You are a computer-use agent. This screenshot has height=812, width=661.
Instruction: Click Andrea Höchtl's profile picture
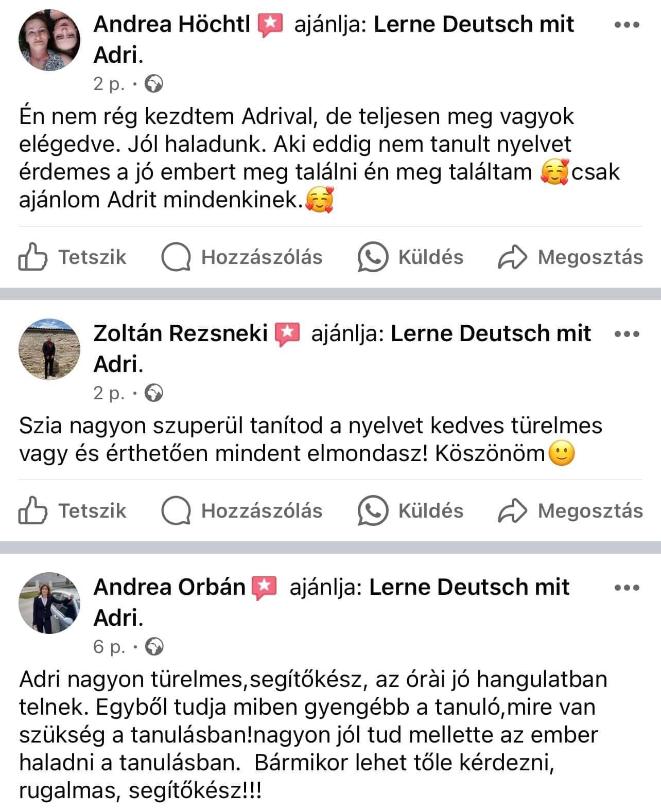point(49,40)
